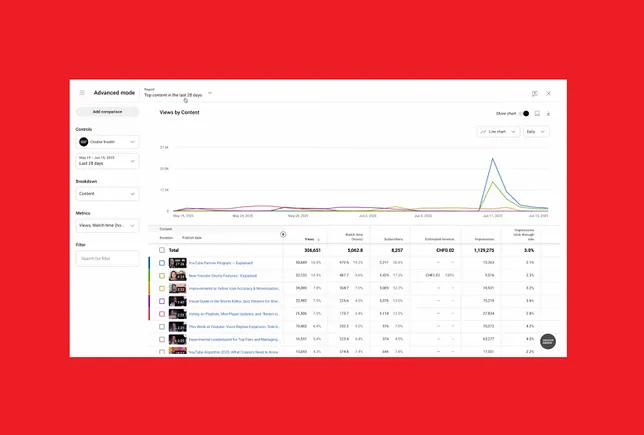644x435 pixels.
Task: Change the Daily granularity dropdown
Action: click(x=537, y=131)
